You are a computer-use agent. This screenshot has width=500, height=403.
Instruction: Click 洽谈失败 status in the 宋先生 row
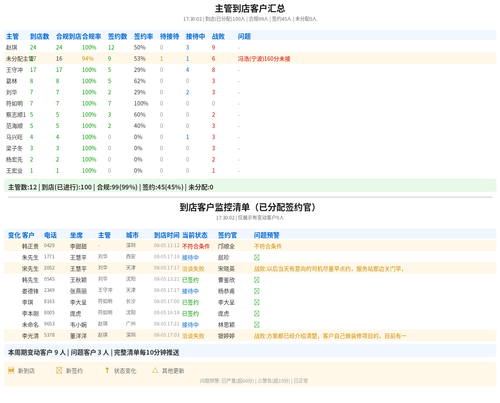click(x=193, y=269)
